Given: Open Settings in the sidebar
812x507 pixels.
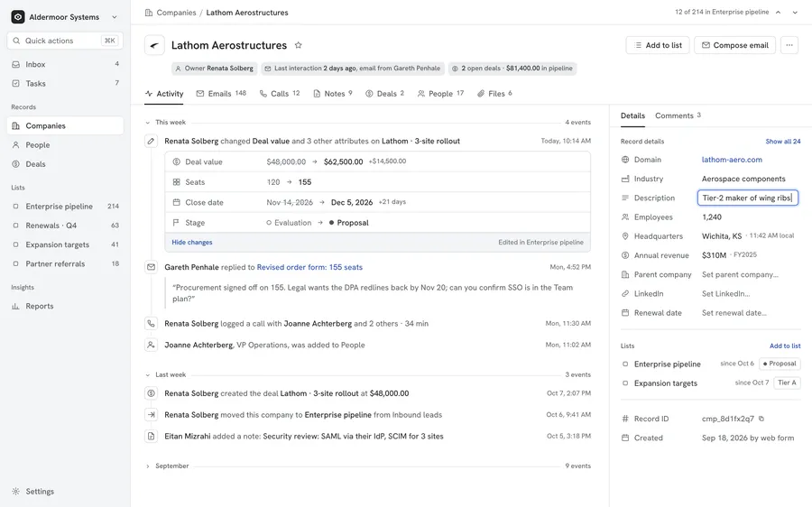Looking at the screenshot, I should pos(65,492).
